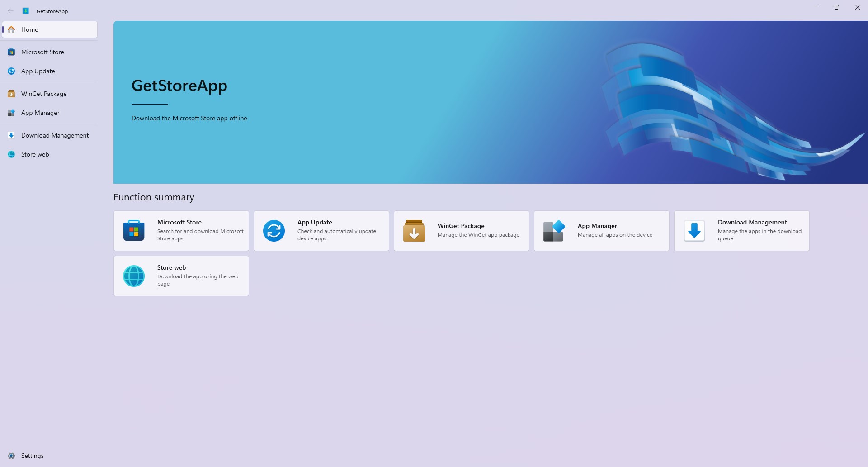This screenshot has height=467, width=868.
Task: Click the GetStoreApp banner heading
Action: [179, 86]
